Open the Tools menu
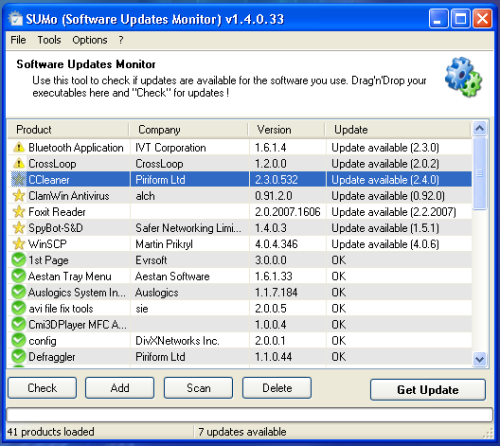This screenshot has height=446, width=500. pos(49,40)
